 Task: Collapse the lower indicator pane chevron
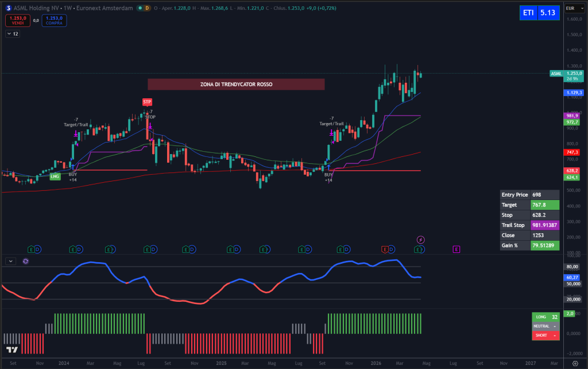click(10, 261)
